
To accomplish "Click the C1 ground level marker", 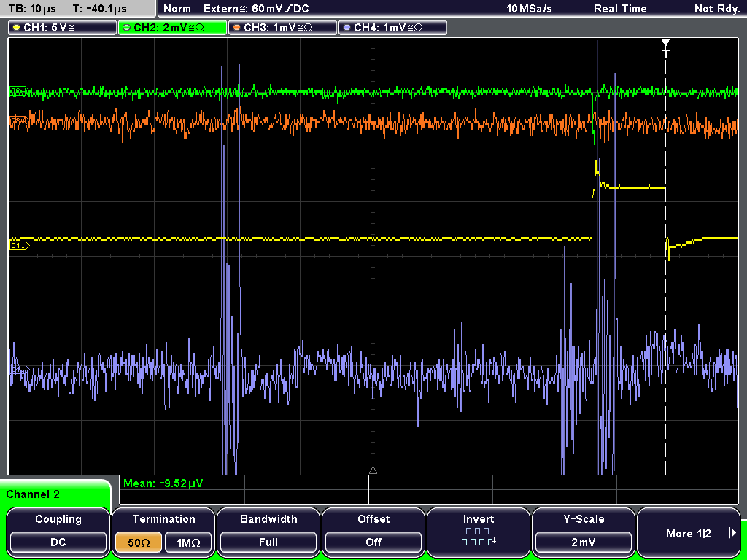I will click(x=19, y=245).
